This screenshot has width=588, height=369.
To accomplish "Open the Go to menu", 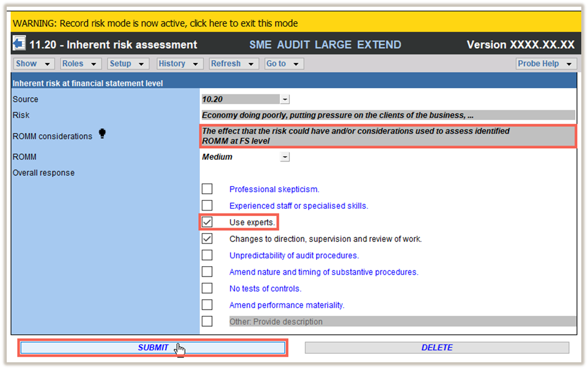I will tap(284, 64).
